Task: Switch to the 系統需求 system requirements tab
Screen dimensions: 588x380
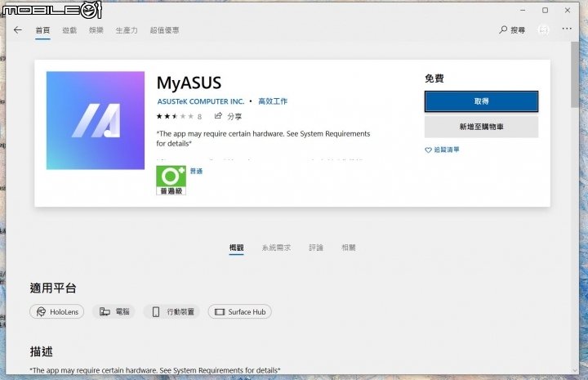Action: click(276, 248)
